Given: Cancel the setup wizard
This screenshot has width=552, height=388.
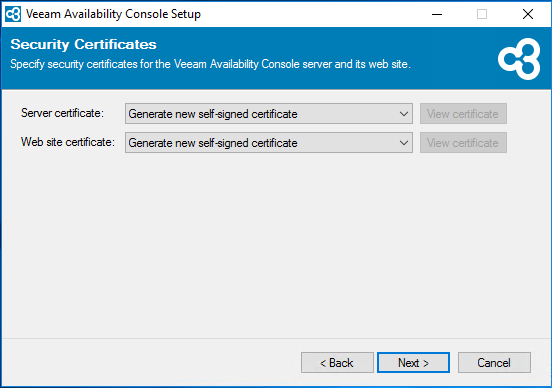Looking at the screenshot, I should pos(494,363).
